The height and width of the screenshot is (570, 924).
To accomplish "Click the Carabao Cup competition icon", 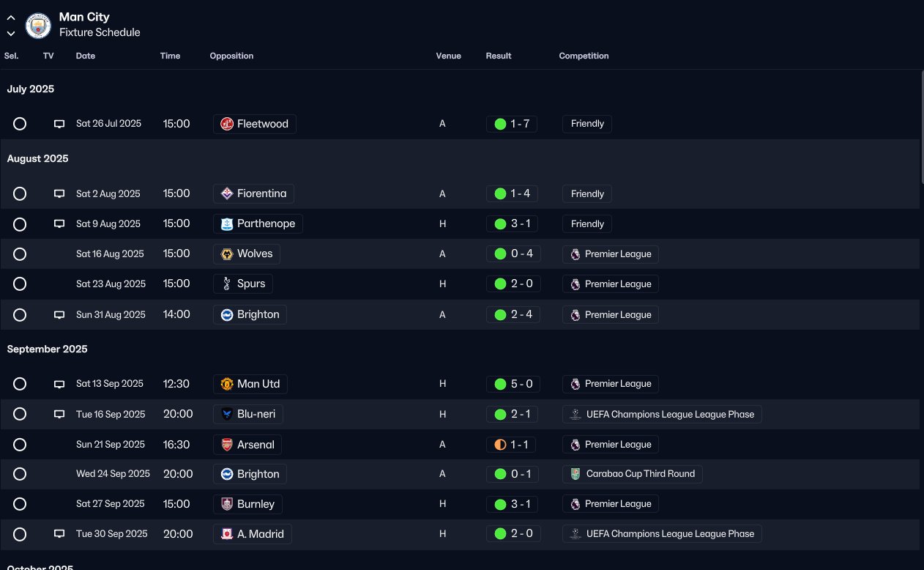I will coord(575,474).
